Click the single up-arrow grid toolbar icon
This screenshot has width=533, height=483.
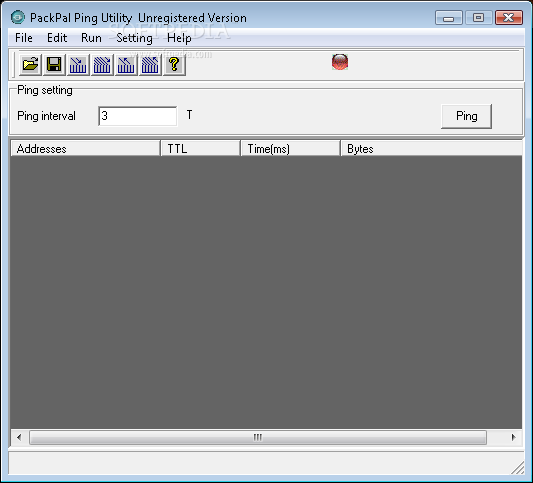(x=126, y=65)
